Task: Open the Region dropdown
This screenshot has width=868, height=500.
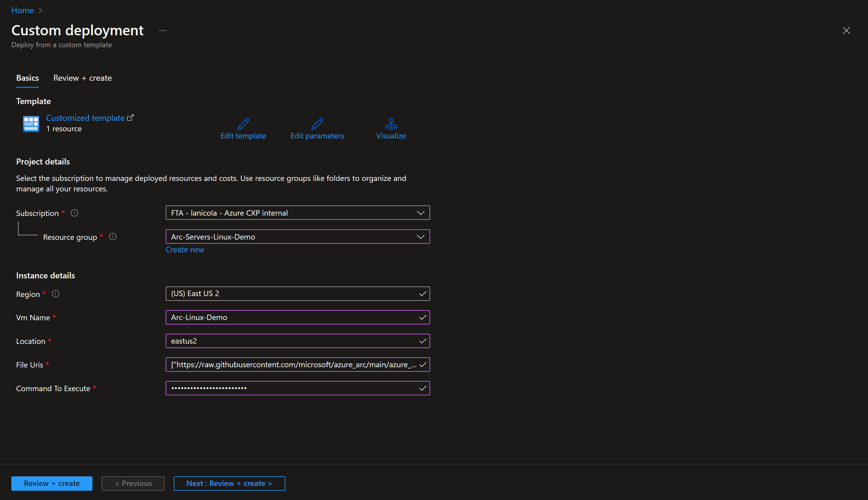Action: click(298, 294)
